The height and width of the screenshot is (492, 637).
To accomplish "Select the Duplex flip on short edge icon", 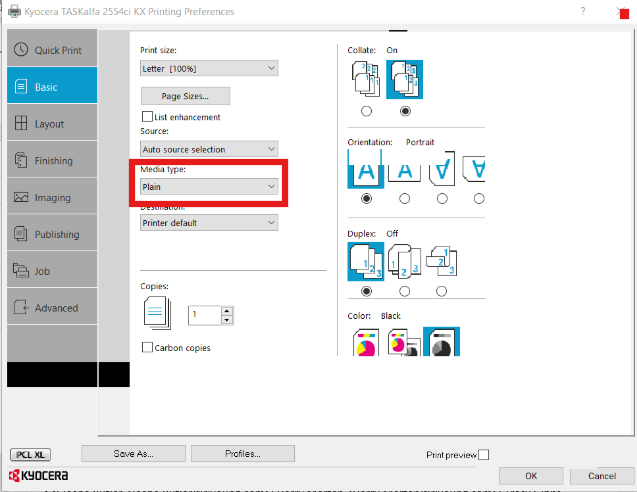I will tap(442, 260).
